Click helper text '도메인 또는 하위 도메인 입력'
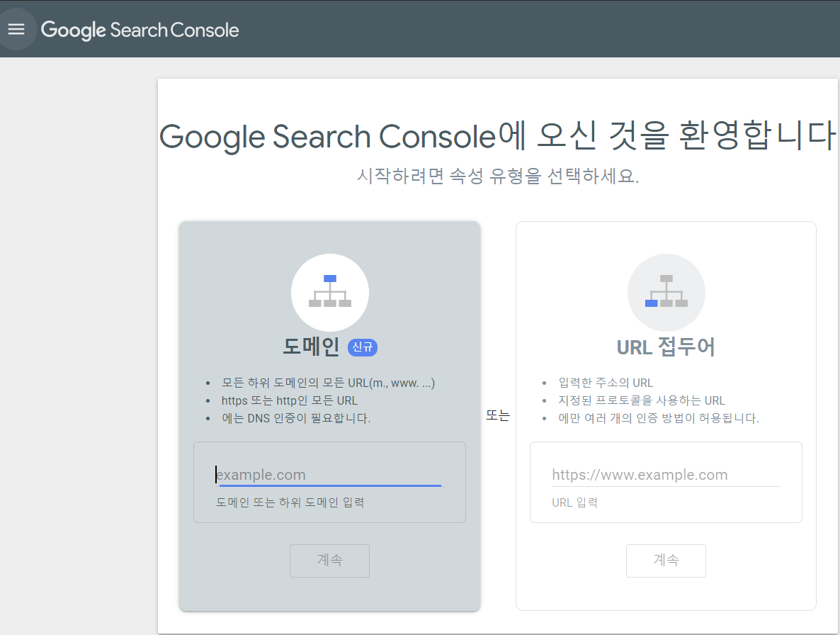840x635 pixels. (290, 502)
